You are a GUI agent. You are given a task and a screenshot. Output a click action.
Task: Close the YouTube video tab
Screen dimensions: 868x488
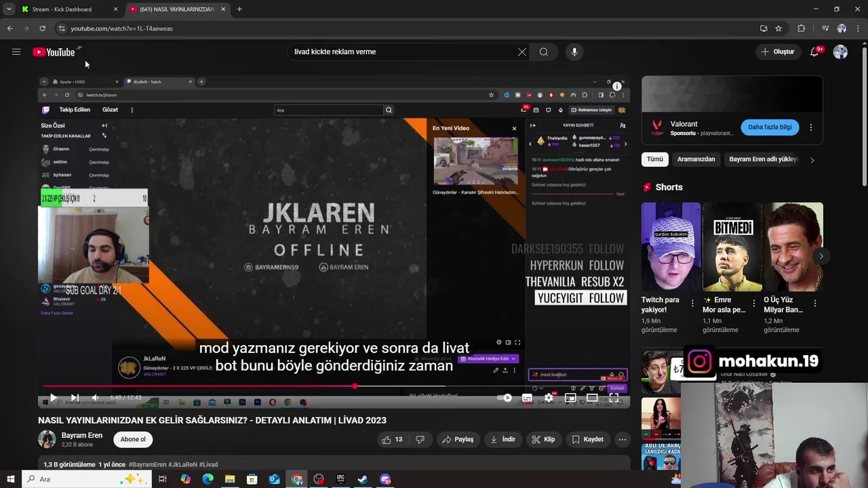point(223,9)
